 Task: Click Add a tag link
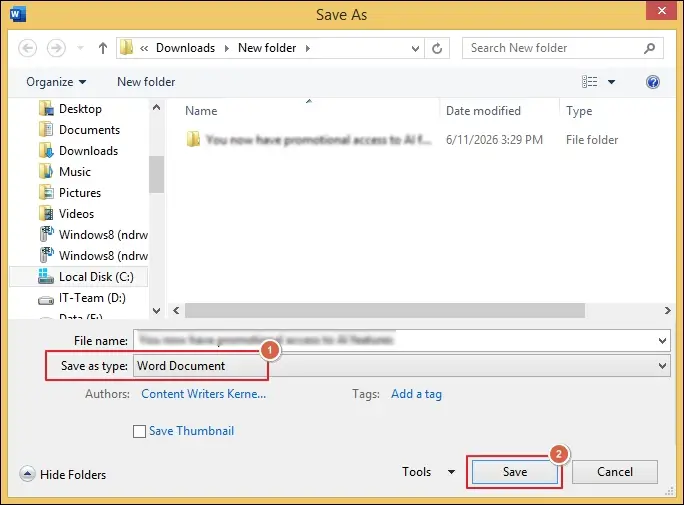[x=416, y=394]
